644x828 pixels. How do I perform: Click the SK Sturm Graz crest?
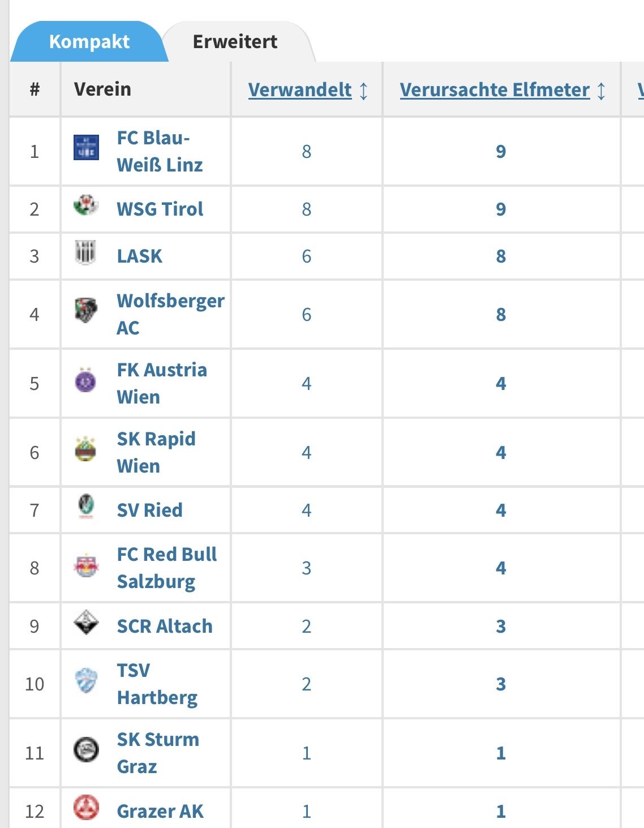tap(86, 750)
